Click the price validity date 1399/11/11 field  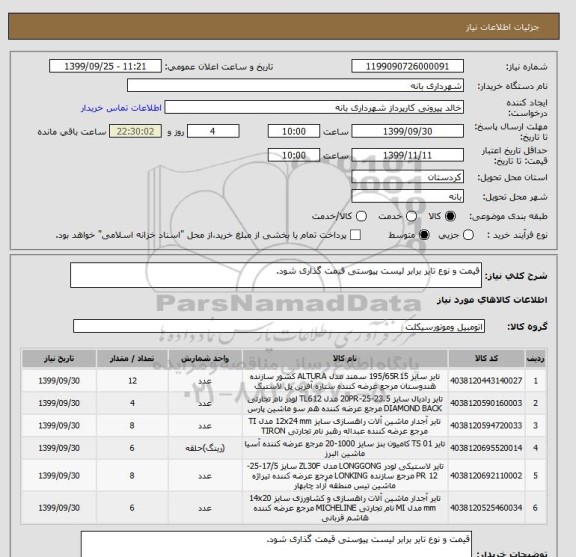tap(407, 155)
